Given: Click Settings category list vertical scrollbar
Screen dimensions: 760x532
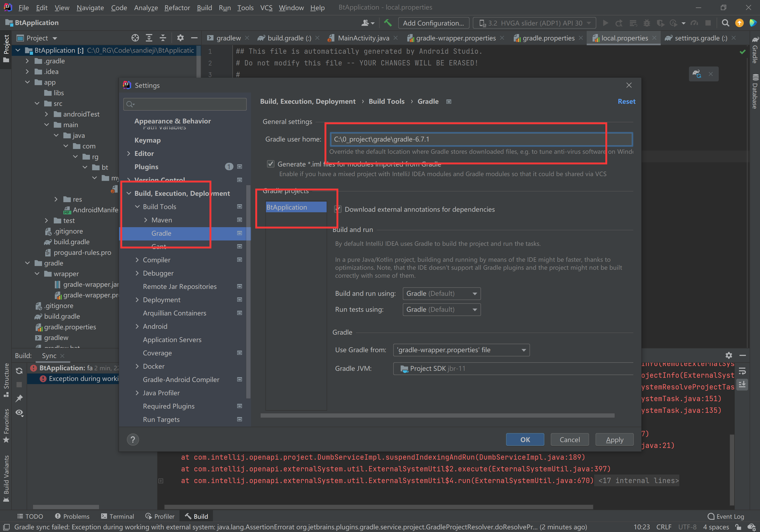Looking at the screenshot, I should pyautogui.click(x=248, y=291).
